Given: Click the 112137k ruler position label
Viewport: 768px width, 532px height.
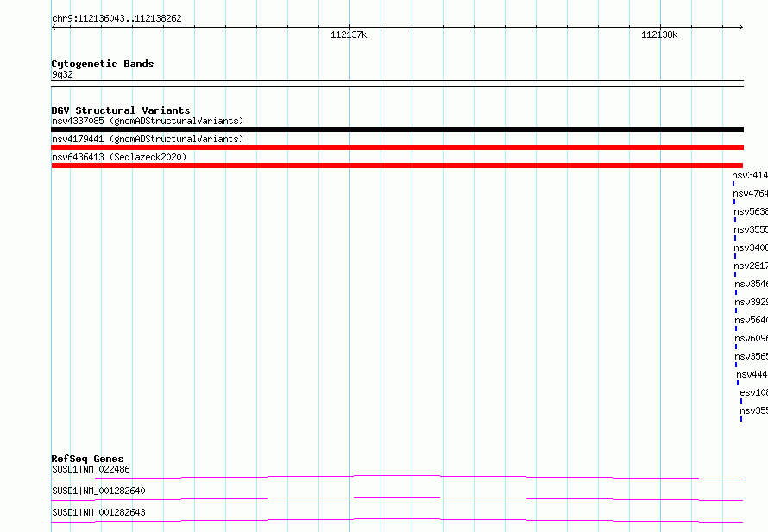Looking at the screenshot, I should pos(349,34).
